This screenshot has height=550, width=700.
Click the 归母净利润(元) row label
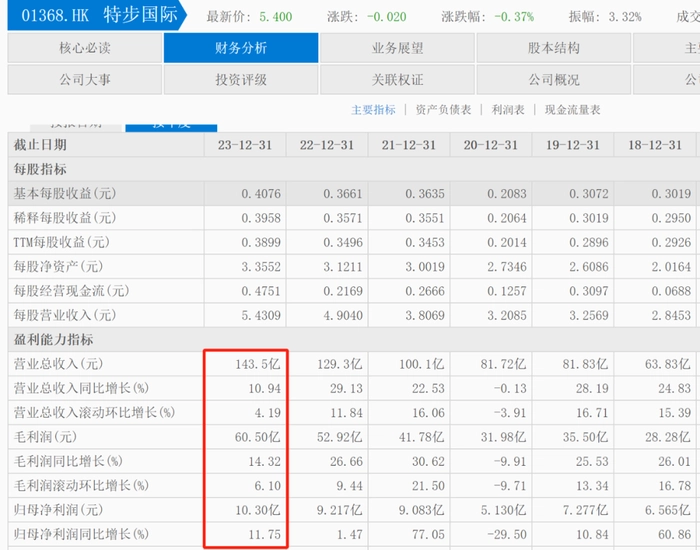(58, 508)
